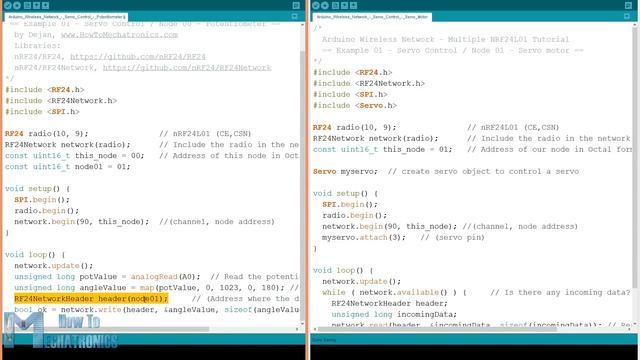This screenshot has width=640, height=360.
Task: Click 'this_node = 01' line in right editor
Action: (382, 149)
